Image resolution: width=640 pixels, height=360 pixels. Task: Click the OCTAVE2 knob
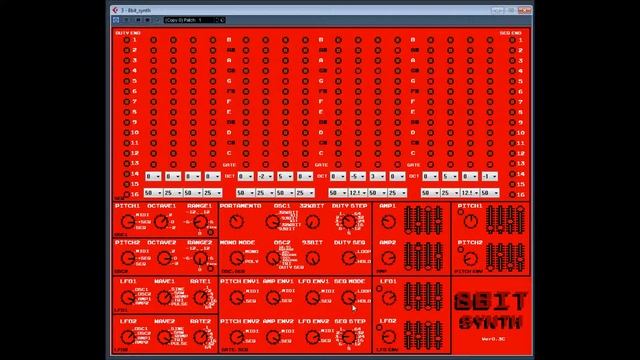pos(164,258)
